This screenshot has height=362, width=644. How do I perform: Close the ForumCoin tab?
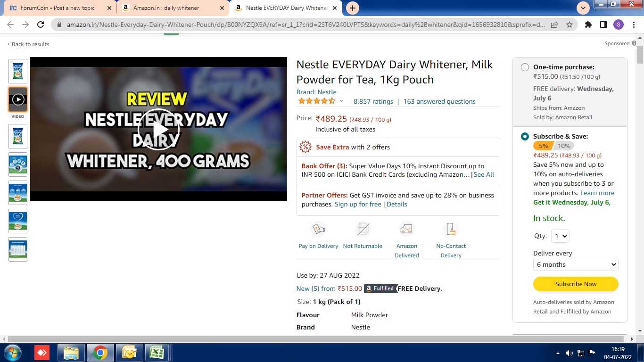pyautogui.click(x=109, y=8)
